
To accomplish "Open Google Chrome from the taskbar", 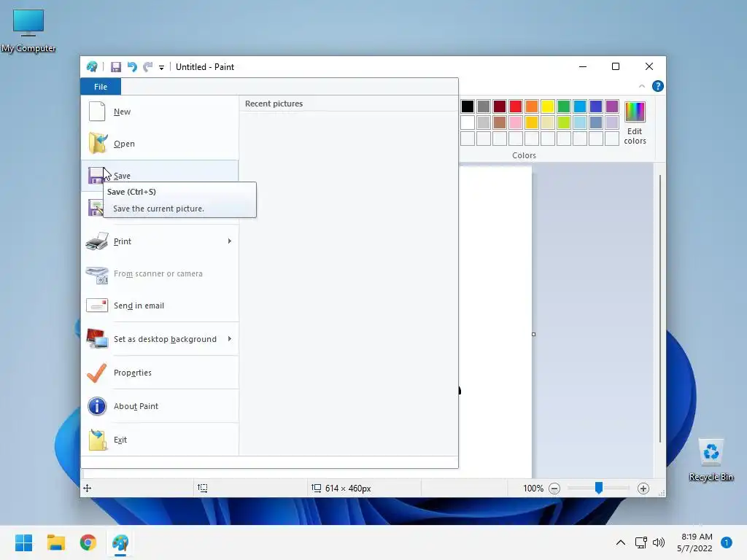I will point(88,542).
